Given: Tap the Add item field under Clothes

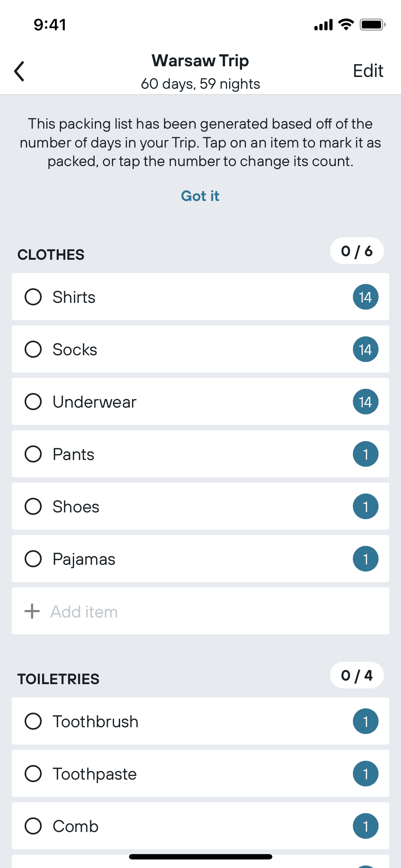Looking at the screenshot, I should tap(200, 611).
